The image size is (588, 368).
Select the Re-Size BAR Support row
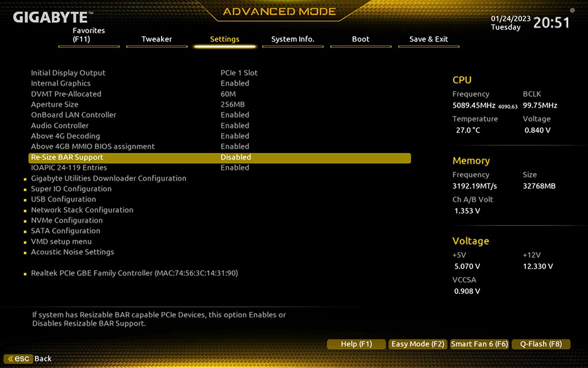coord(220,158)
